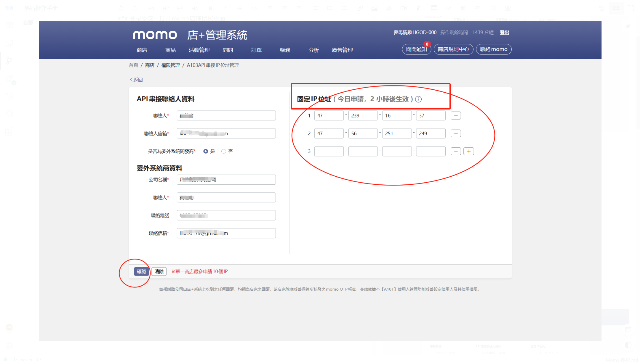This screenshot has width=640, height=364.
Task: Click the momo logo
Action: click(x=155, y=35)
